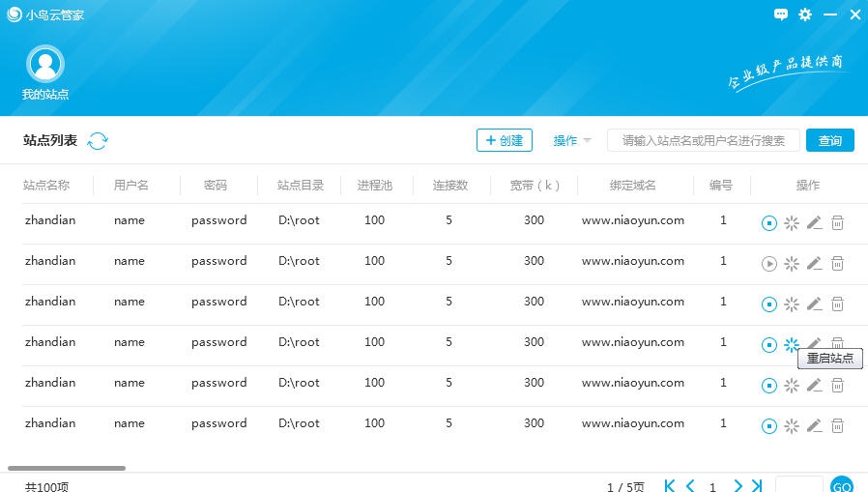
Task: Edit the fifth site row
Action: coord(814,386)
